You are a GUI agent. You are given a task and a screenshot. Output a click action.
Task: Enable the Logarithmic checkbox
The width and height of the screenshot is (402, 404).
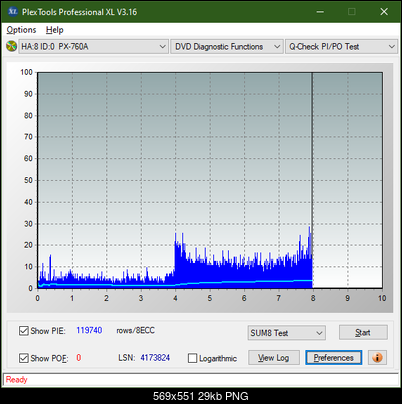[x=192, y=358]
